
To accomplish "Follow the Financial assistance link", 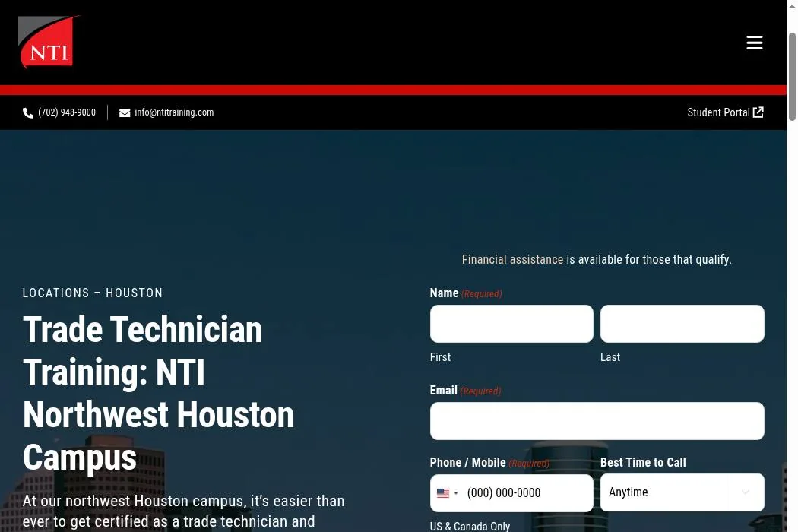I will click(x=512, y=260).
